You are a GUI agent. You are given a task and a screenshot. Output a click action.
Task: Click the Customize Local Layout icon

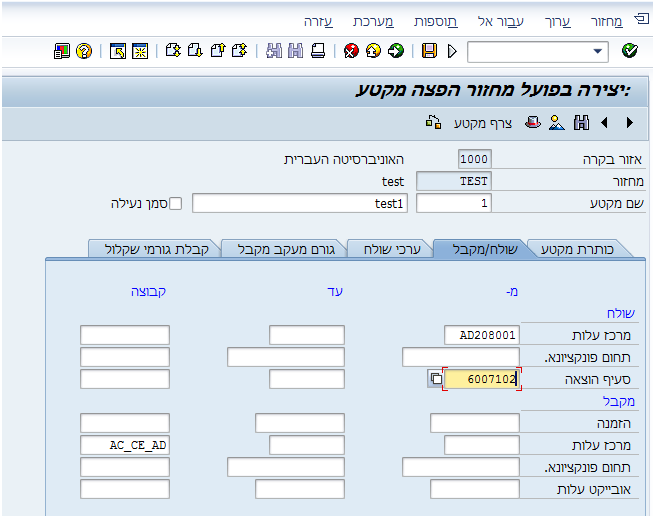tap(62, 51)
